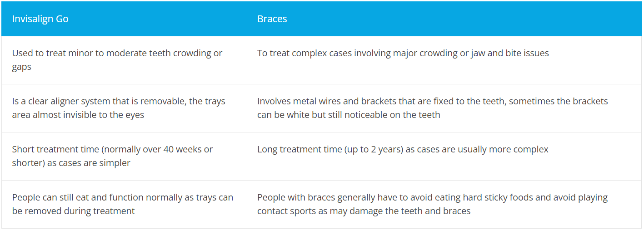Click the "Braces" column header
The height and width of the screenshot is (230, 644).
tap(272, 19)
